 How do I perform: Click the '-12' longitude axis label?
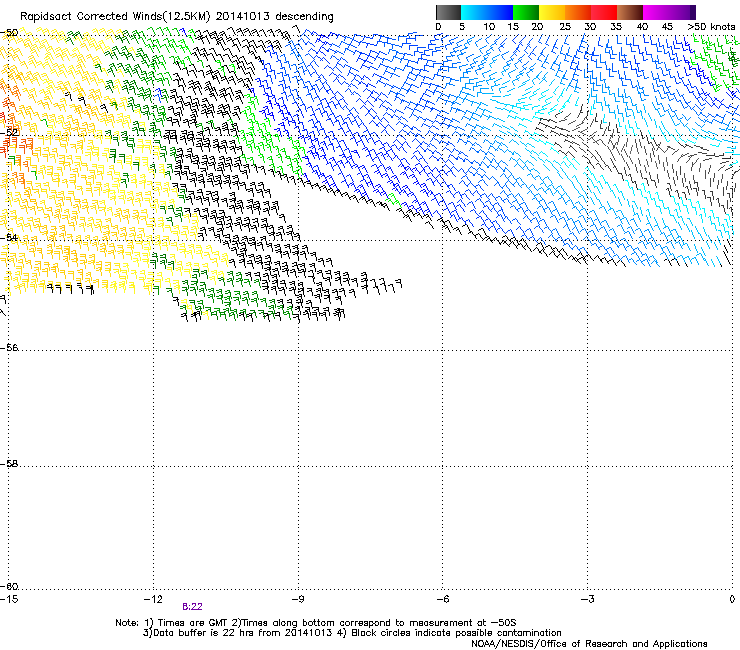coord(153,599)
